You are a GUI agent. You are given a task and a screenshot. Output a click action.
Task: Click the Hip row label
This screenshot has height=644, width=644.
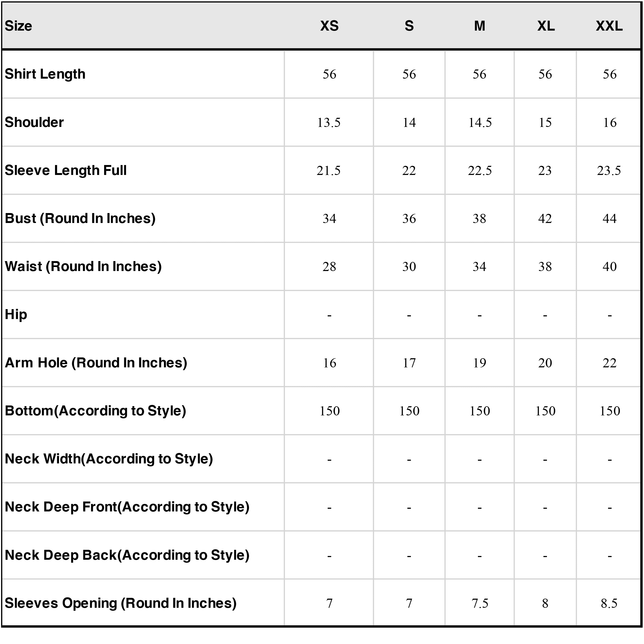[x=16, y=314]
